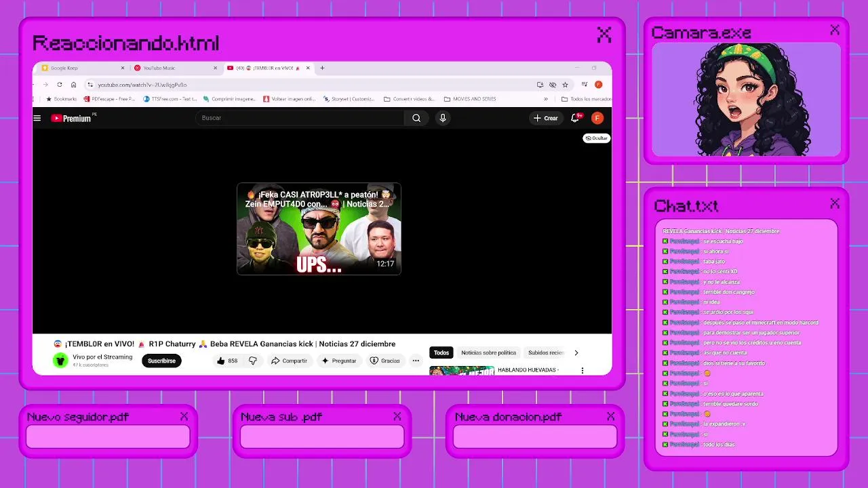Open the media control icon in Chrome toolbar
This screenshot has width=868, height=488.
tap(585, 85)
